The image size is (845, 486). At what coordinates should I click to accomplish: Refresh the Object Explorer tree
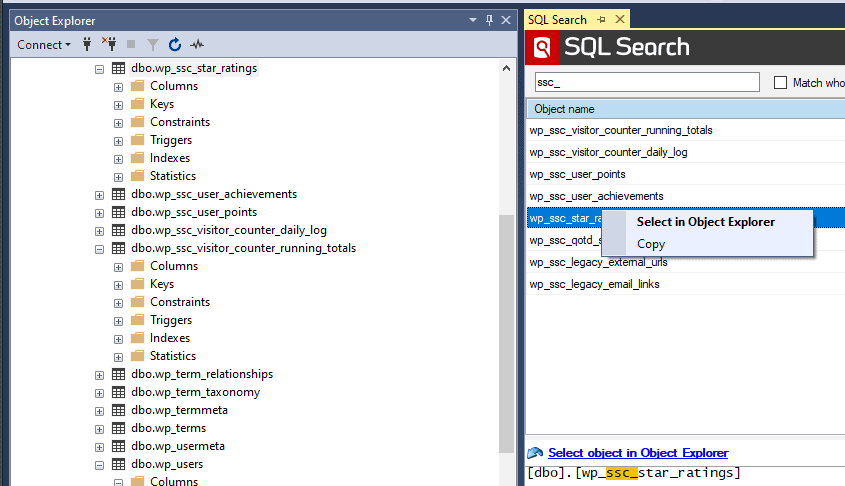click(x=175, y=44)
